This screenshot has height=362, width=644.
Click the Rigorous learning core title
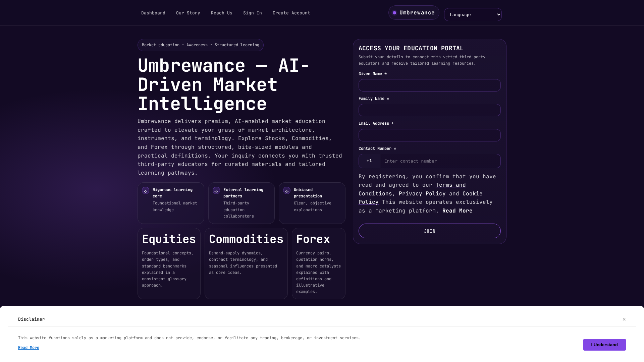point(172,193)
